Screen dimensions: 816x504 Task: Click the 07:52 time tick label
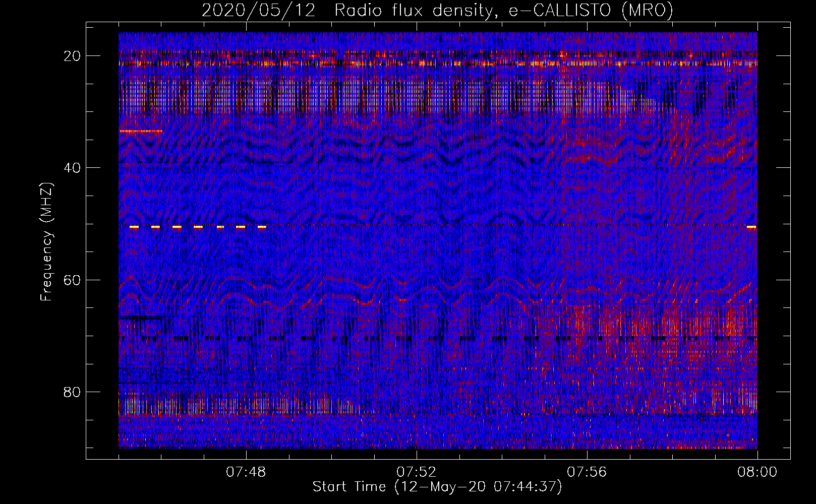(x=416, y=472)
